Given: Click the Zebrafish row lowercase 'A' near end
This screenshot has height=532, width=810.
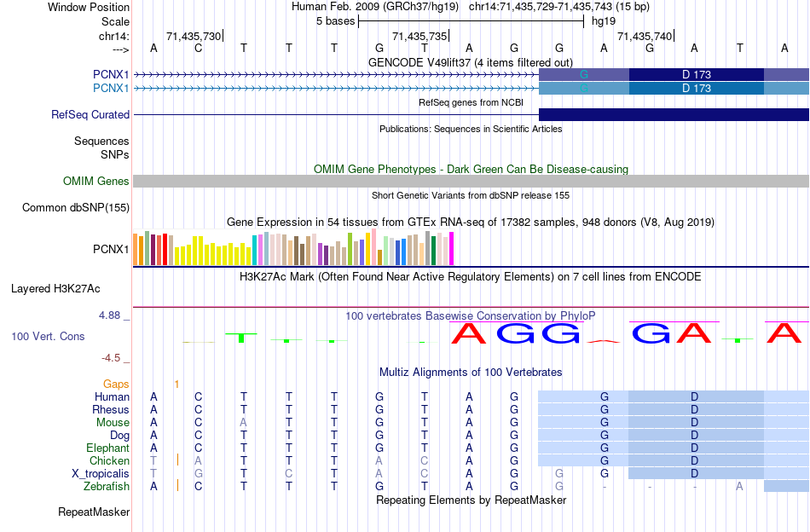Looking at the screenshot, I should 740,487.
